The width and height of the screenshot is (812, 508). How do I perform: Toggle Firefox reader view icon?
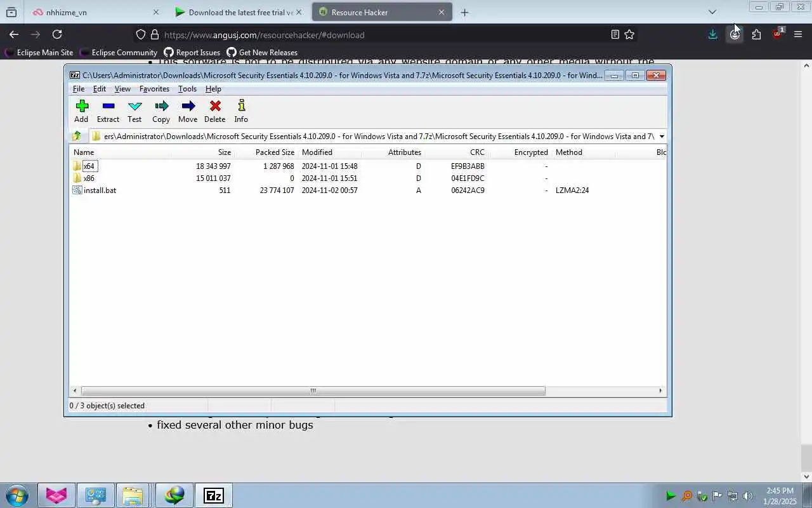point(615,34)
